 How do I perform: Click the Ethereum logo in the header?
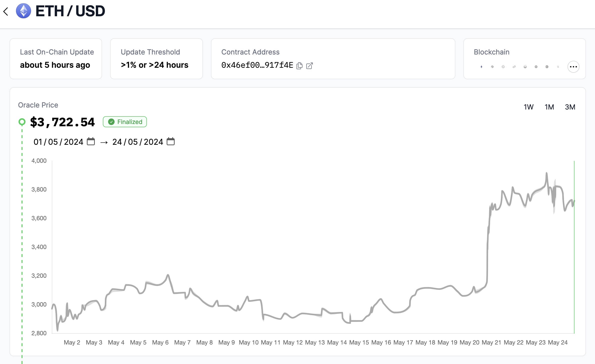coord(23,11)
